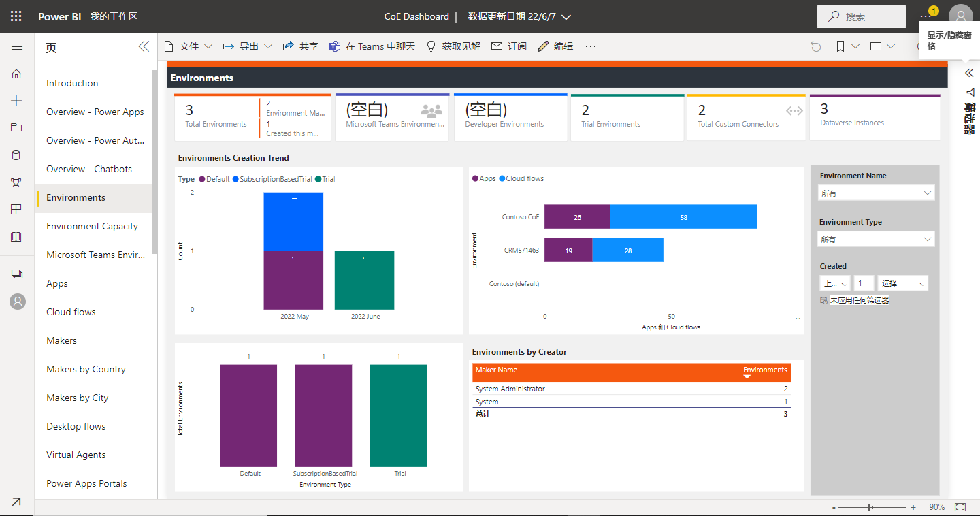The image size is (980, 516).
Task: Click the Contoso CoE apps bar 26
Action: coord(577,217)
